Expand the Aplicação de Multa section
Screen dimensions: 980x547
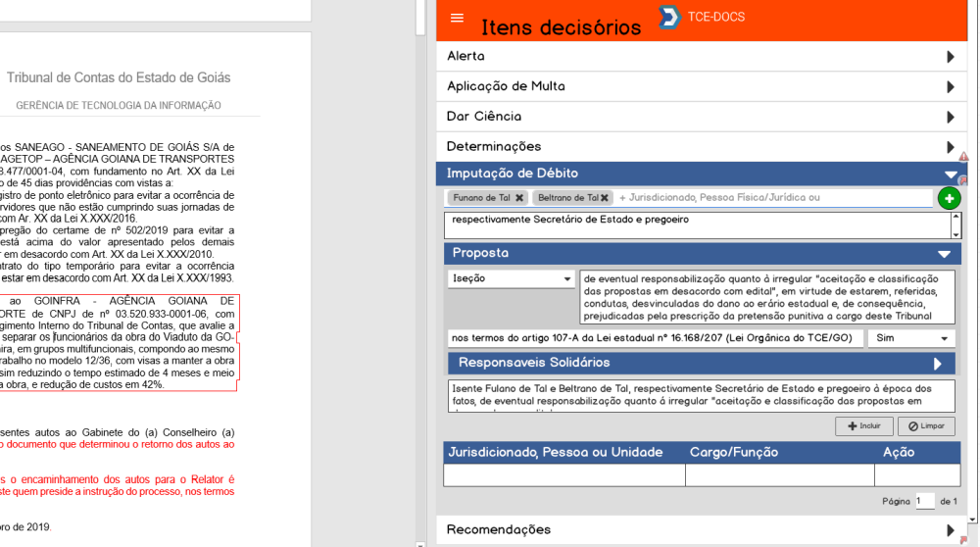[x=950, y=86]
